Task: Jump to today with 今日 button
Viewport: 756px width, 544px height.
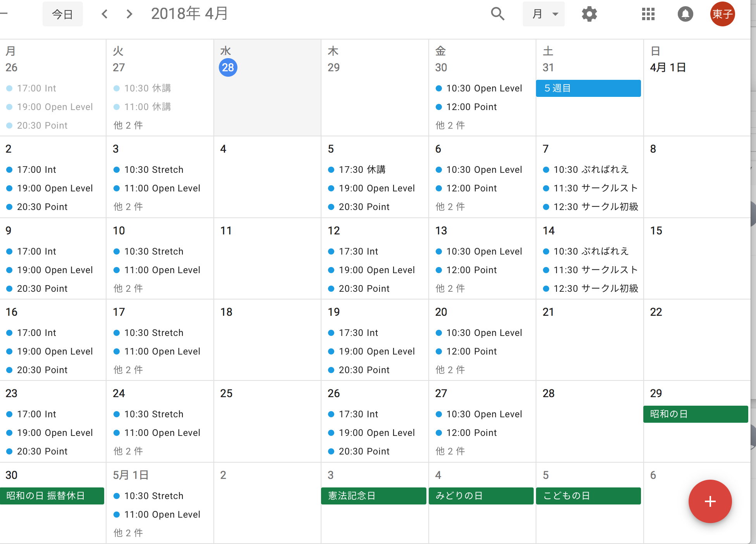Action: [62, 14]
